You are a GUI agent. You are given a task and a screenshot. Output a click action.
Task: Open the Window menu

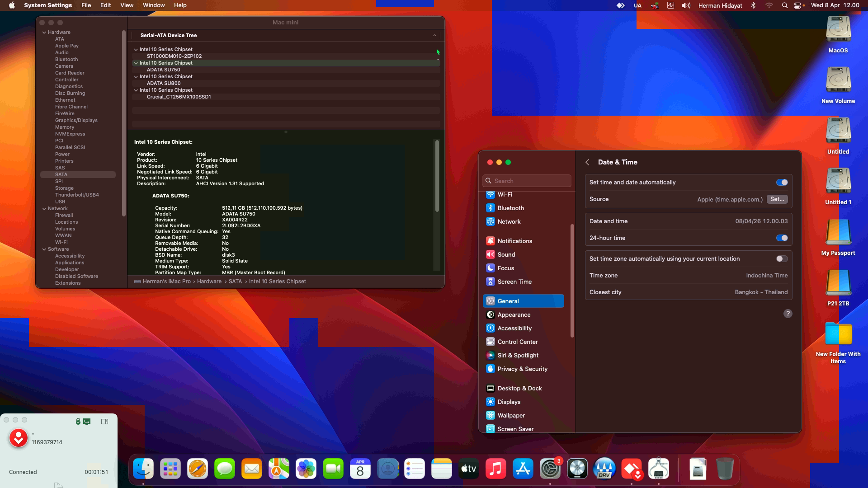tap(154, 5)
